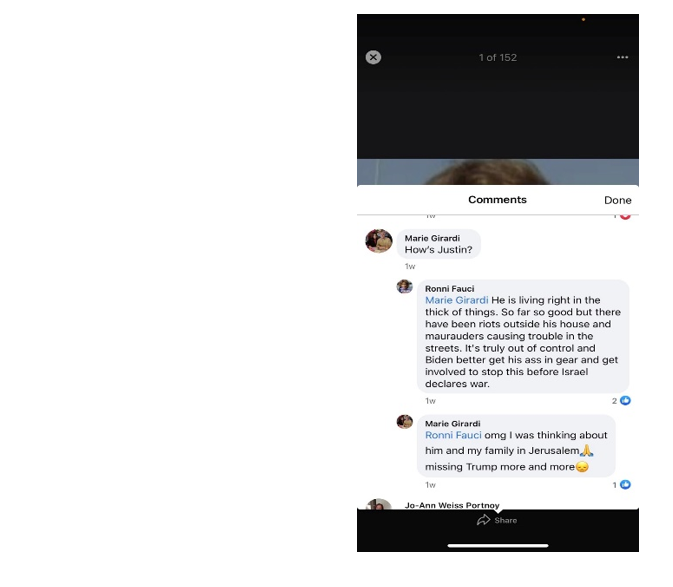673x587 pixels.
Task: View the like on Marie's Jerusalem reply
Action: [621, 484]
